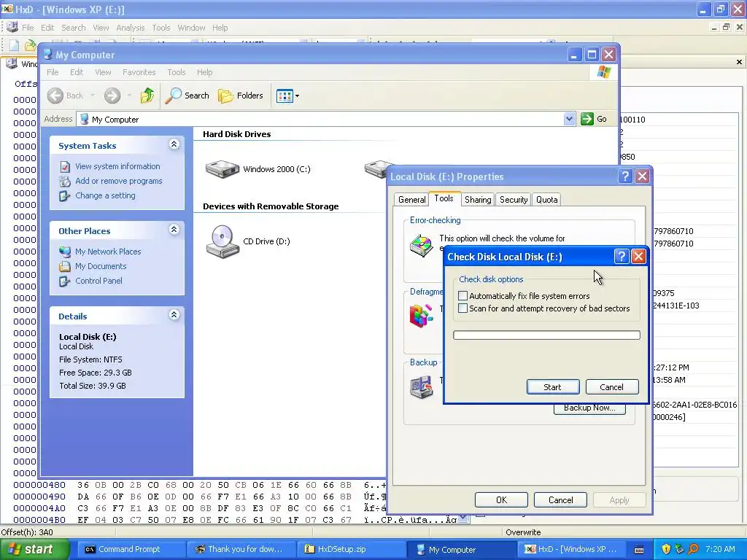Click Forward arrow in My Computer

112,96
